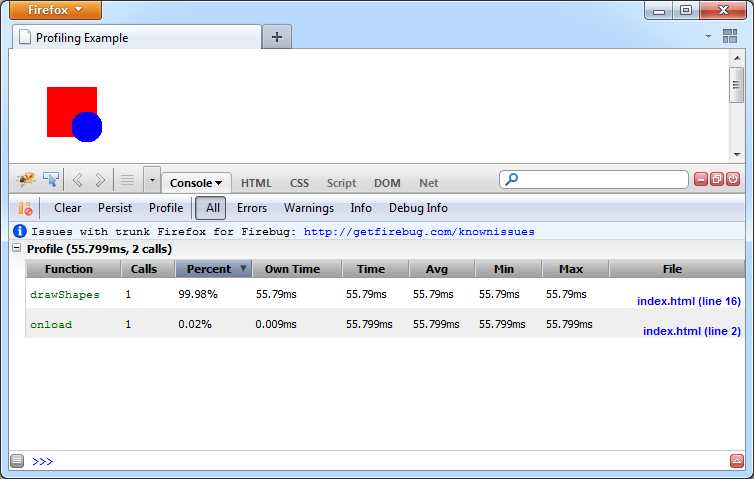Minimize the Firebug panel
This screenshot has height=479, width=754.
[701, 179]
